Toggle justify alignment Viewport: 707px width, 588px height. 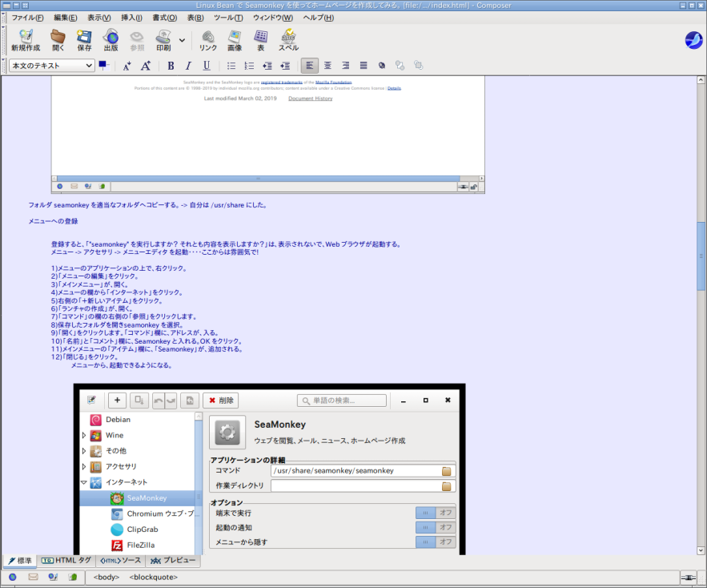point(364,66)
